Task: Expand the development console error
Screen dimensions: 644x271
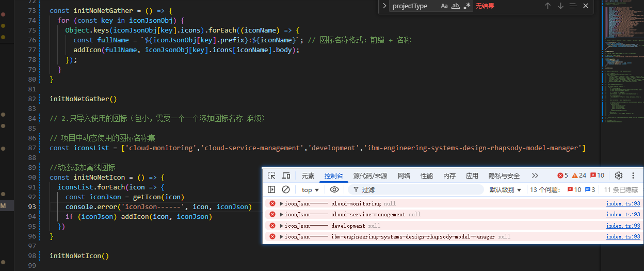Action: click(282, 226)
